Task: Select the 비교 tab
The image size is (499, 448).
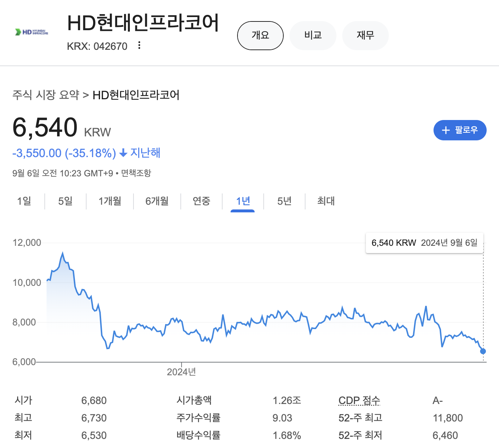Action: [313, 35]
